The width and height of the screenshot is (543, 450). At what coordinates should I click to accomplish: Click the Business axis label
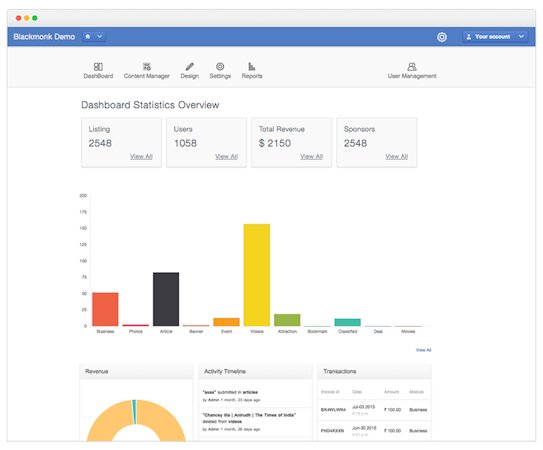pyautogui.click(x=105, y=332)
